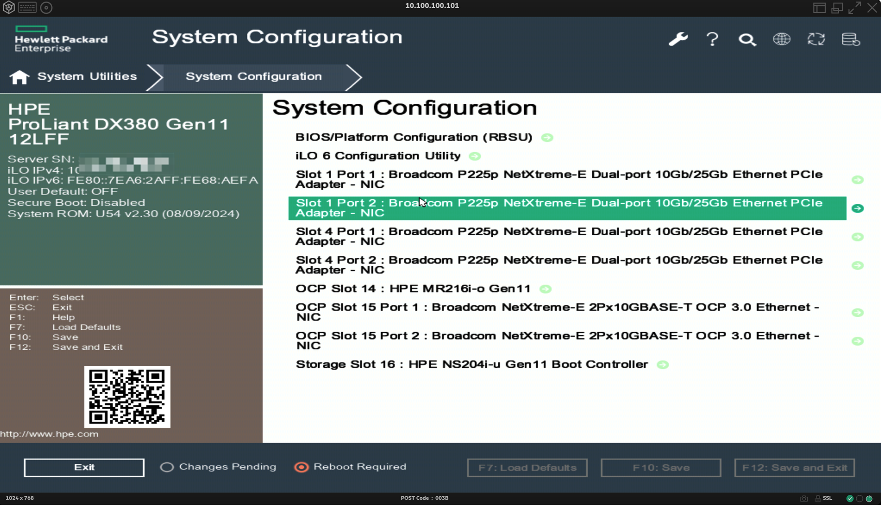Open the virtual media disc icon
Viewport: 881px width, 505px height.
tap(47, 8)
